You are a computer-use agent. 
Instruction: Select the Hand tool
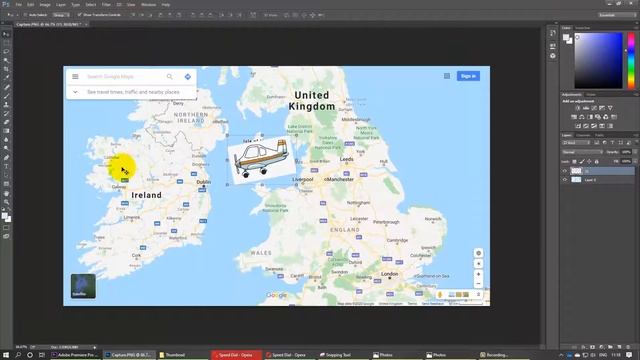(6, 193)
